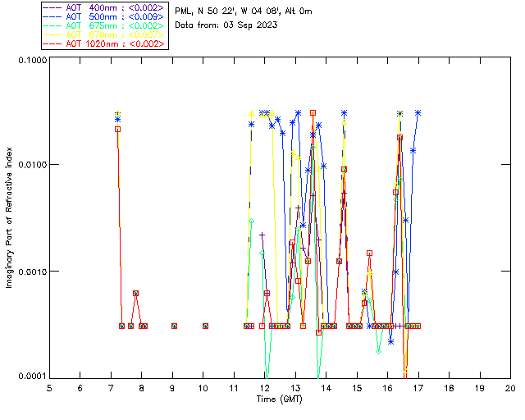Click the AOT 870nm legend entry

(104, 34)
